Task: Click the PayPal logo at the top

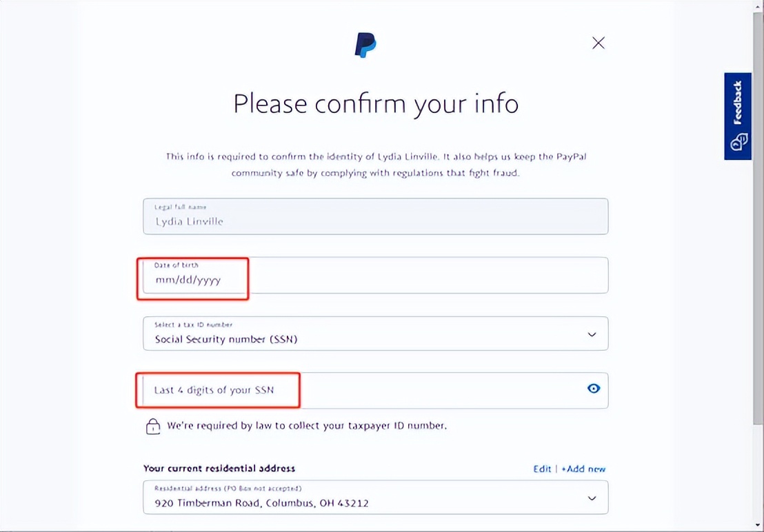Action: [x=365, y=43]
